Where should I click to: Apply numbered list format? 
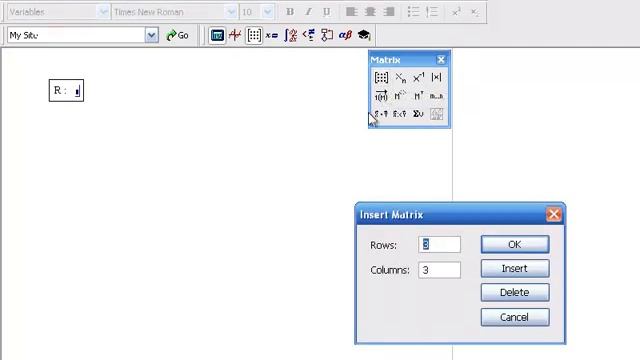click(x=431, y=12)
